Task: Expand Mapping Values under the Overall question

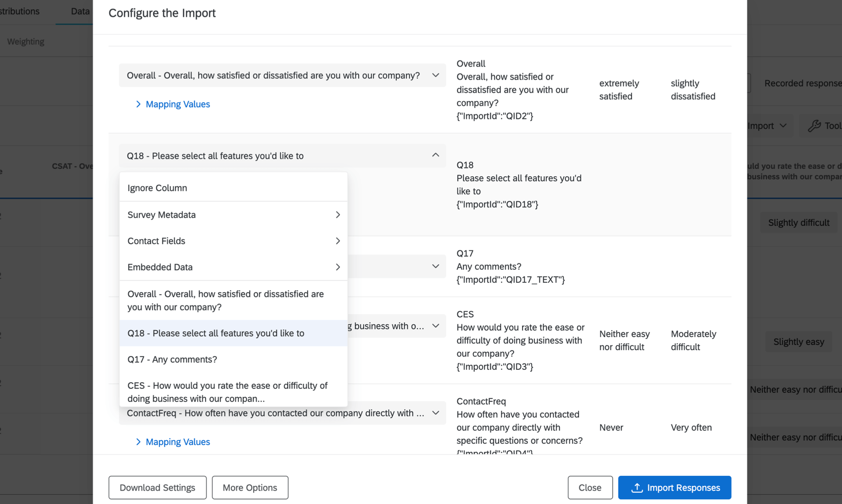Action: [x=173, y=104]
